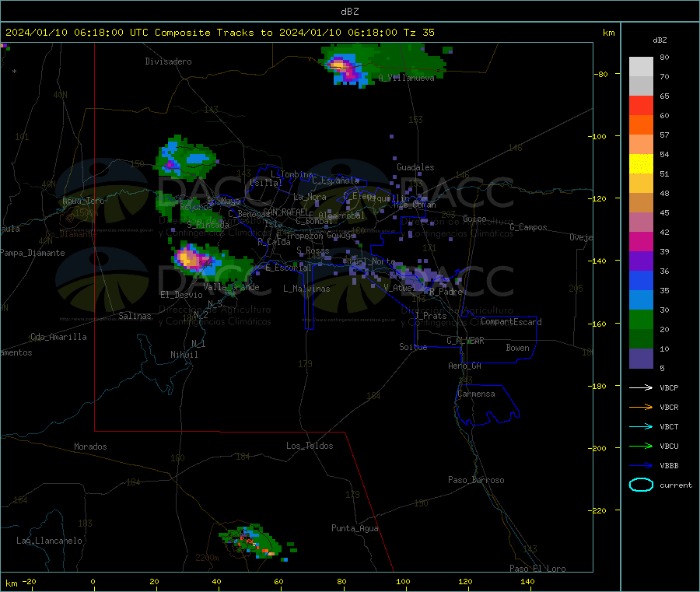Click the 'Tz 35' value in header

(418, 33)
